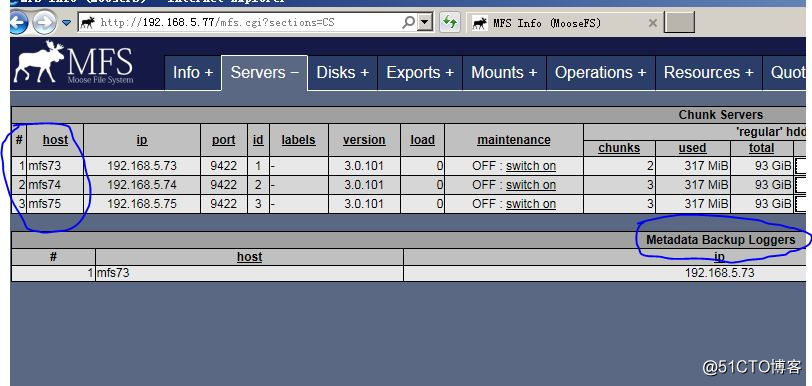
Task: Click the green refresh arrows icon
Action: [x=449, y=22]
